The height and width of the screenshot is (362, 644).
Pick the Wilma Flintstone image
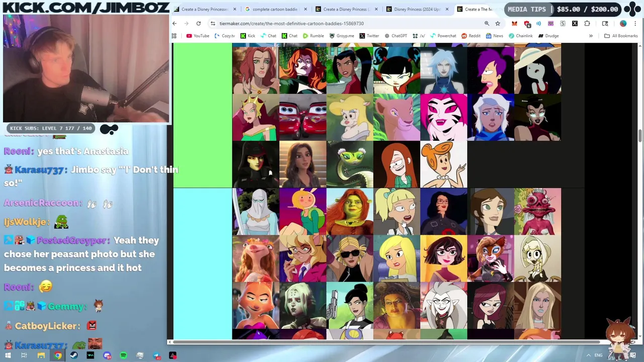click(444, 164)
